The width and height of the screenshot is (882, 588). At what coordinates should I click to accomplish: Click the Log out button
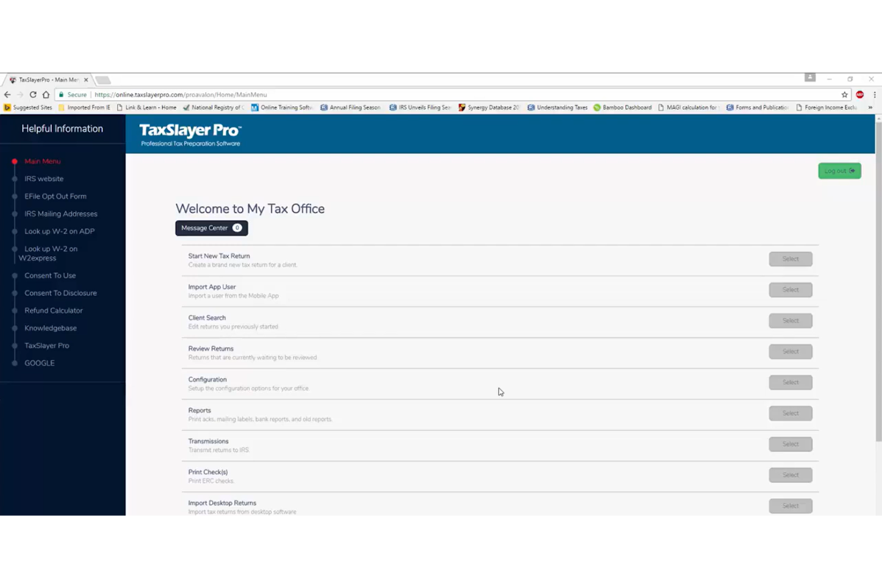click(839, 171)
